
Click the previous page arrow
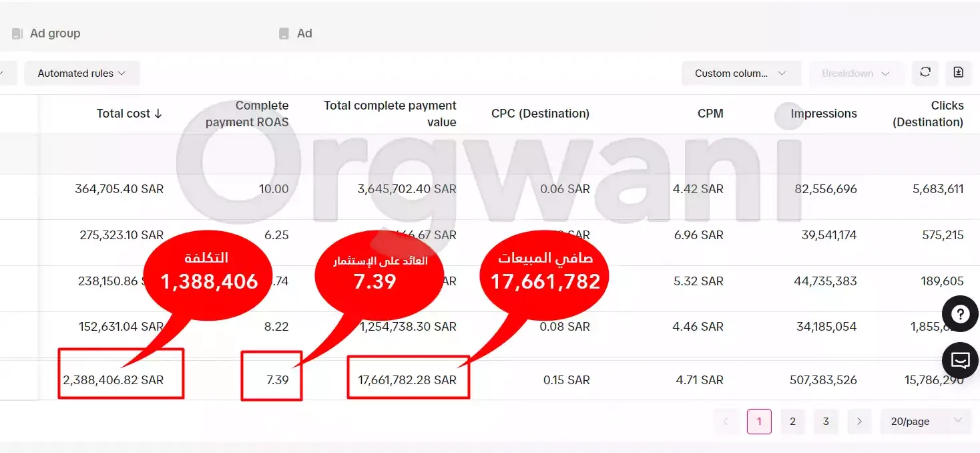tap(726, 422)
